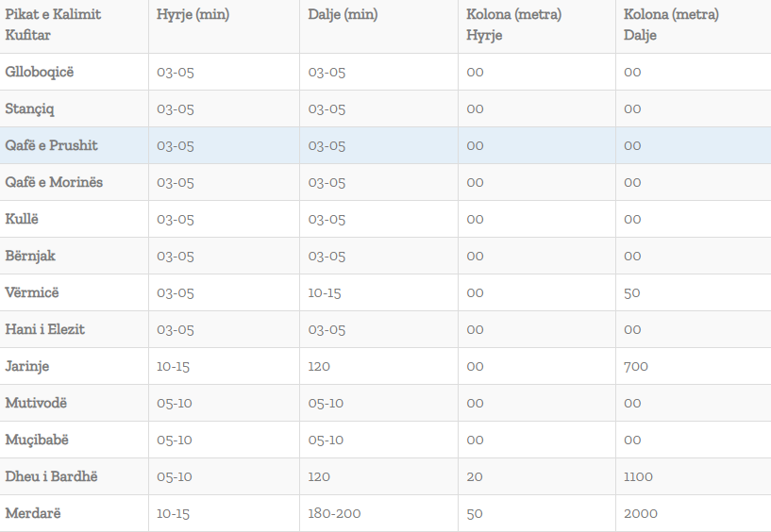Select Hani i Elezit in the table

[45, 329]
